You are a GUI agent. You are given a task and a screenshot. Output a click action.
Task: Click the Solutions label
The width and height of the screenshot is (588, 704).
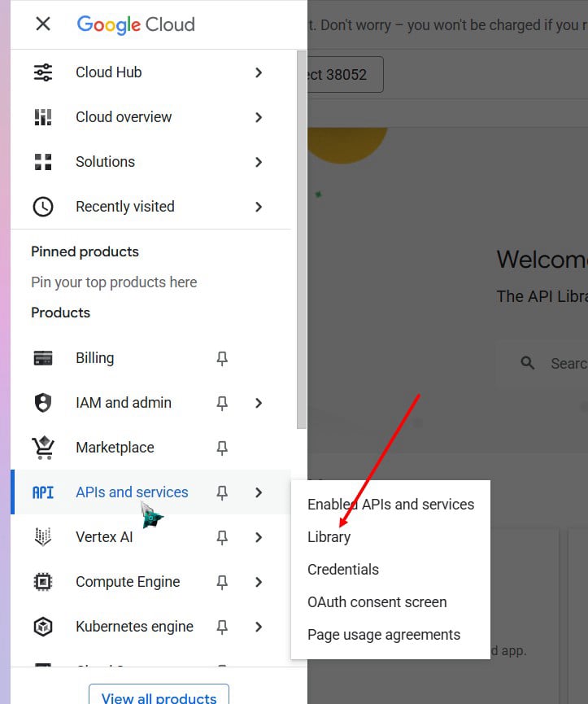[x=105, y=162]
